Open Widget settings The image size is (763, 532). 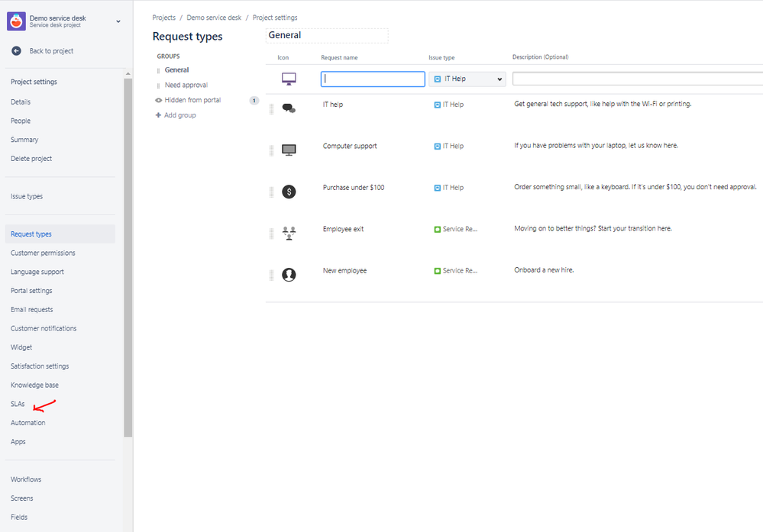tap(21, 347)
